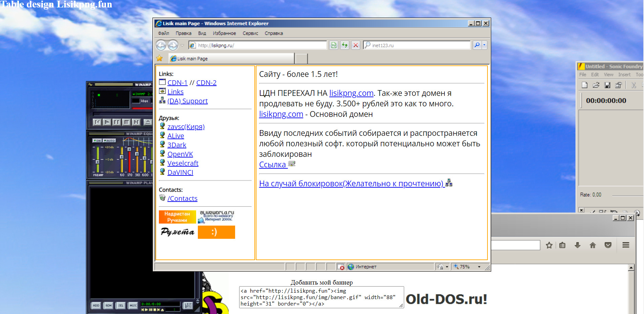Viewport: 644px width, 314px height.
Task: Open a file in Sonic Foundry
Action: (596, 85)
